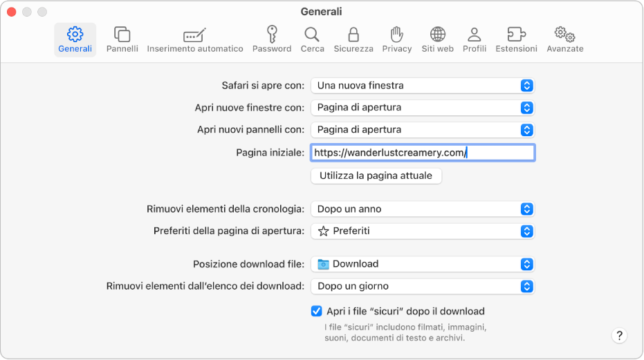Click the help question mark button
Screen dimensions: 644x360
coord(619,336)
